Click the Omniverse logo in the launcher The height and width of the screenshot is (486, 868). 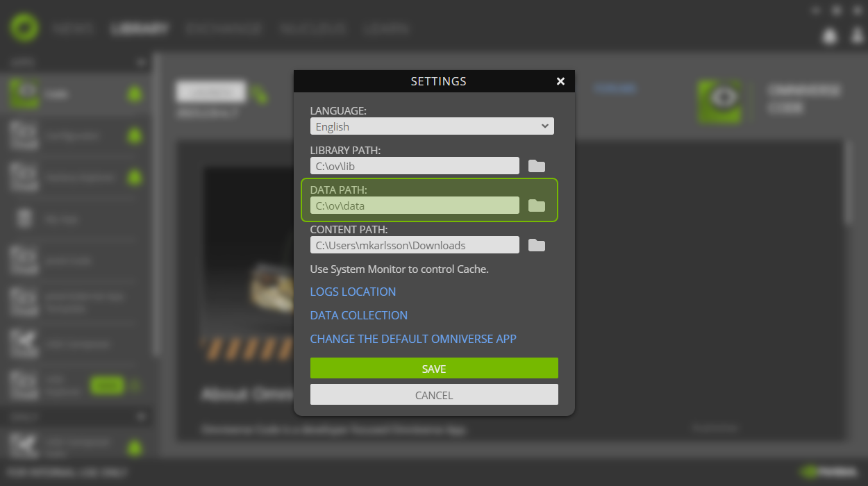(24, 28)
